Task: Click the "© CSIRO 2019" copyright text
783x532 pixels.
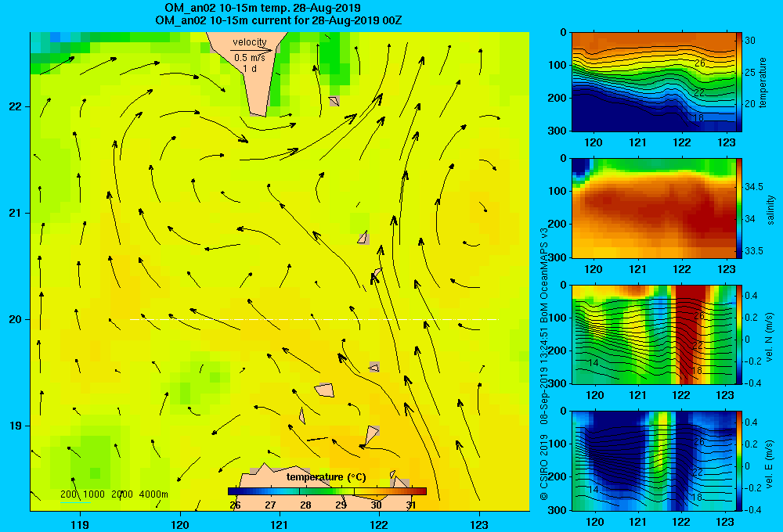Action: coord(544,467)
